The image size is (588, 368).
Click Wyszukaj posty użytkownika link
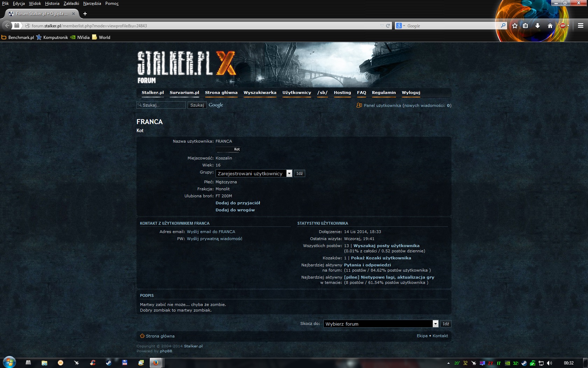386,246
